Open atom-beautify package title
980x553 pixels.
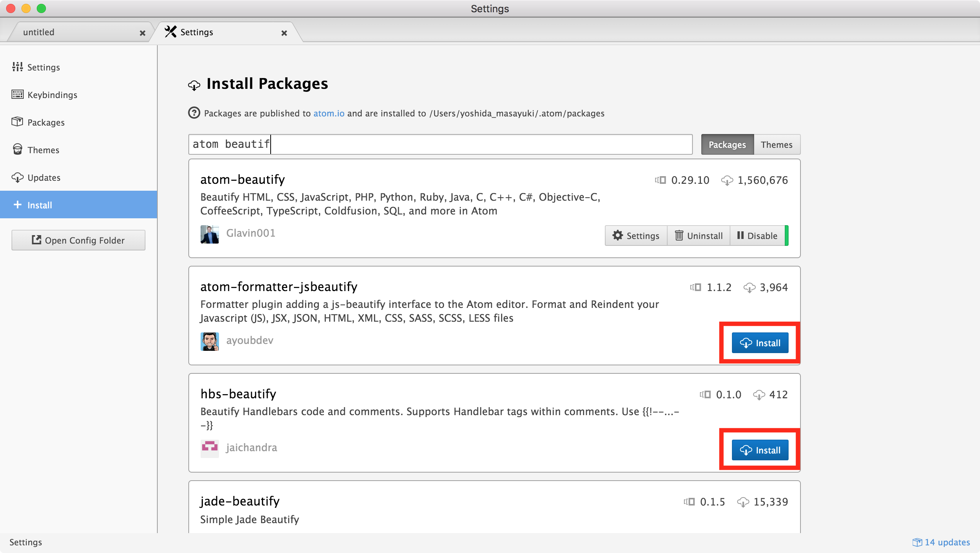pos(243,179)
